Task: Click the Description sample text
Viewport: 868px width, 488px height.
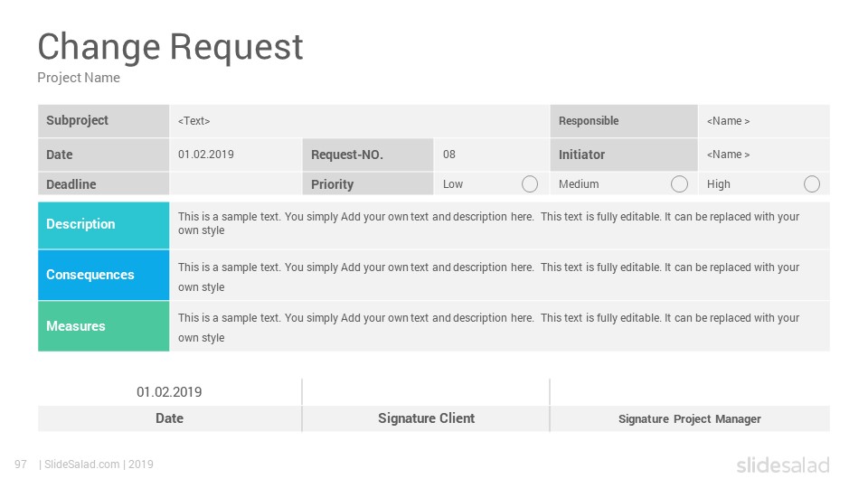Action: (x=488, y=223)
